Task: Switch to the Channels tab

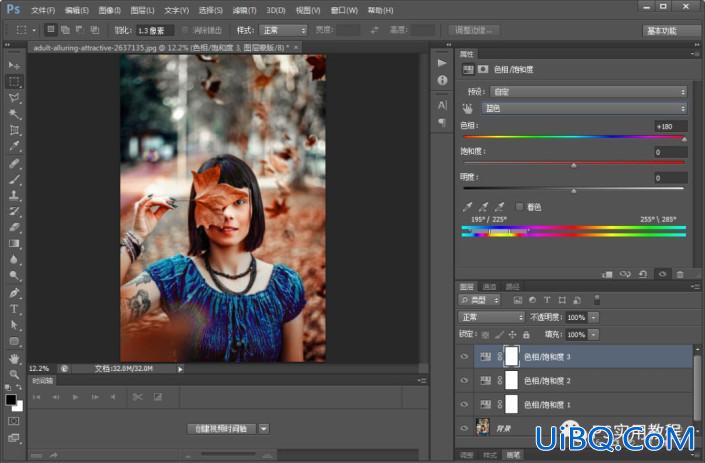Action: pyautogui.click(x=490, y=286)
